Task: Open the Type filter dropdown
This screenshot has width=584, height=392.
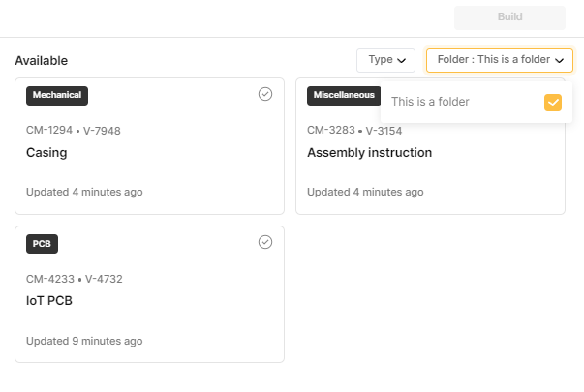Action: [385, 60]
